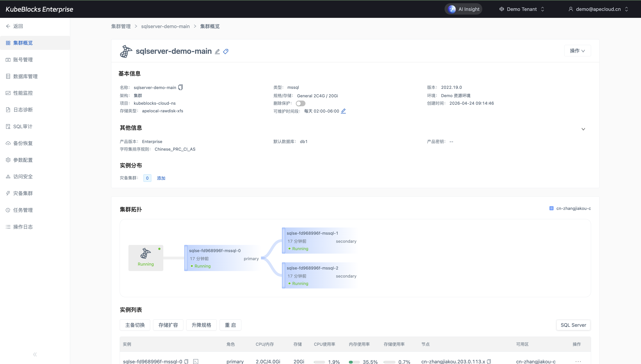Toggle the 删除保护 switch on

[300, 103]
